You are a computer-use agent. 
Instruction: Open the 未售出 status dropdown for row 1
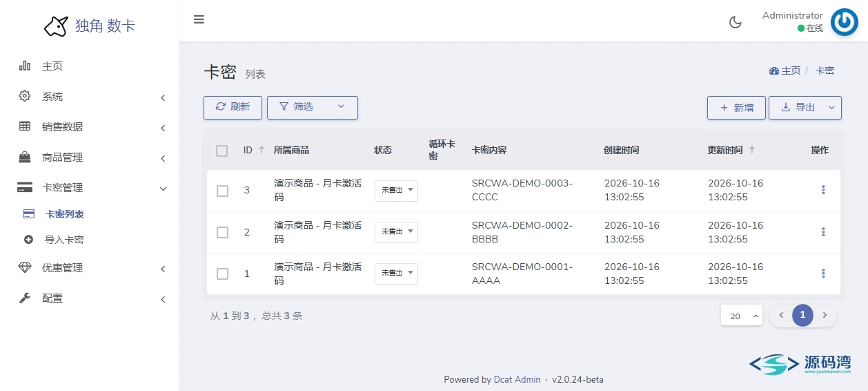coord(396,274)
